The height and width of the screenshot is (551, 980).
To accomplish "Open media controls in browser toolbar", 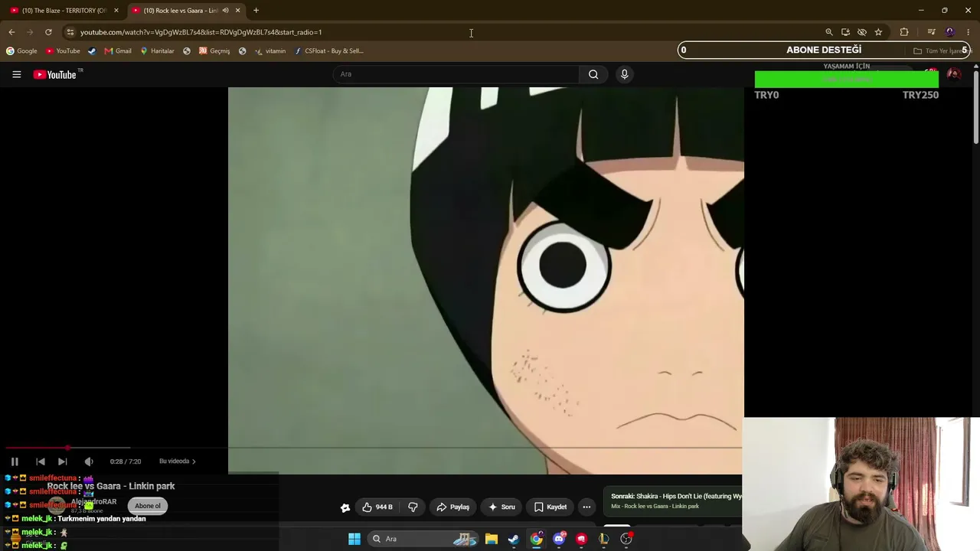I will pos(931,32).
